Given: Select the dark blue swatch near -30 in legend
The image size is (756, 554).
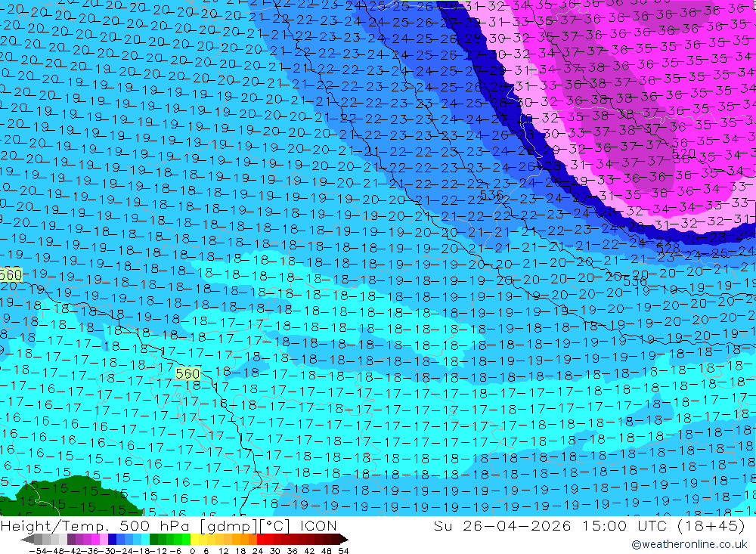Looking at the screenshot, I should (112, 539).
